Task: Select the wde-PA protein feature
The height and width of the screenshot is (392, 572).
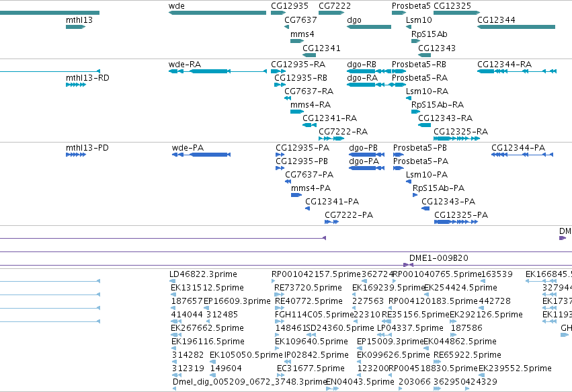Action: coord(201,155)
